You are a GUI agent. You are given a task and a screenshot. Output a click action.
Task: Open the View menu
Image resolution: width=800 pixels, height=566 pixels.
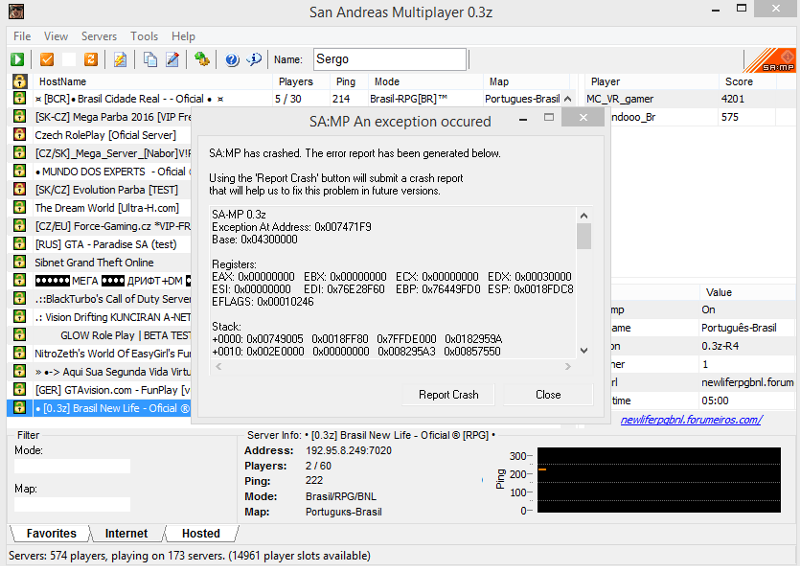pyautogui.click(x=56, y=36)
